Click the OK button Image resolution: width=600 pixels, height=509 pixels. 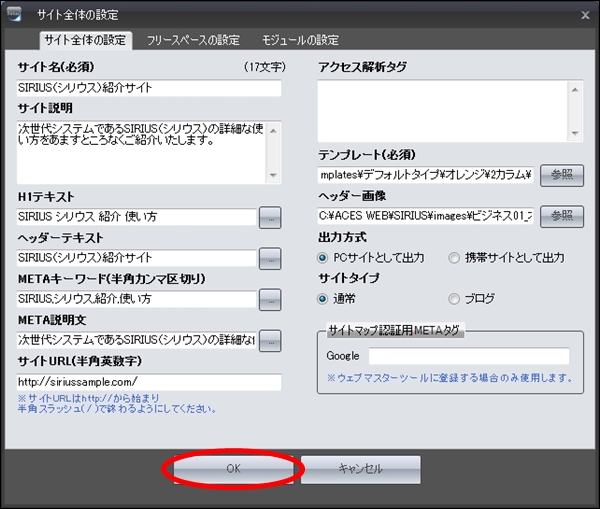click(233, 469)
